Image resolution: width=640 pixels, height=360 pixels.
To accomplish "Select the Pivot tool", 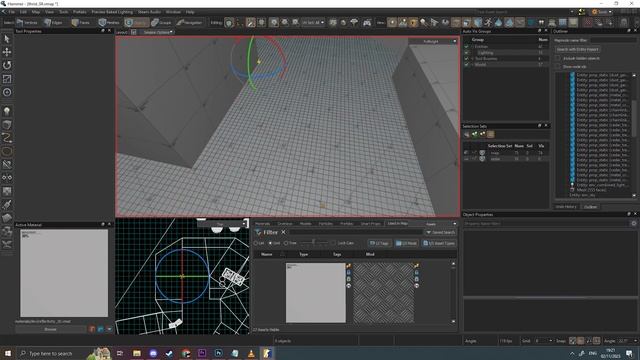I will (7, 92).
